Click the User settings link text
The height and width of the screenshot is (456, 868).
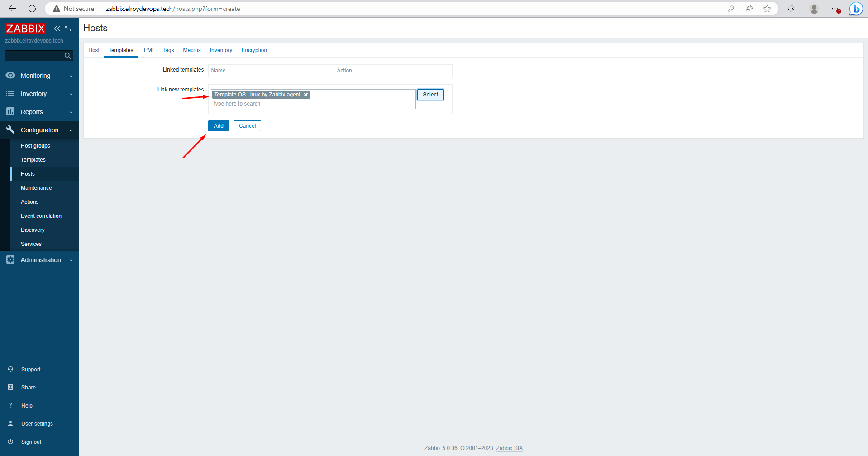point(37,424)
